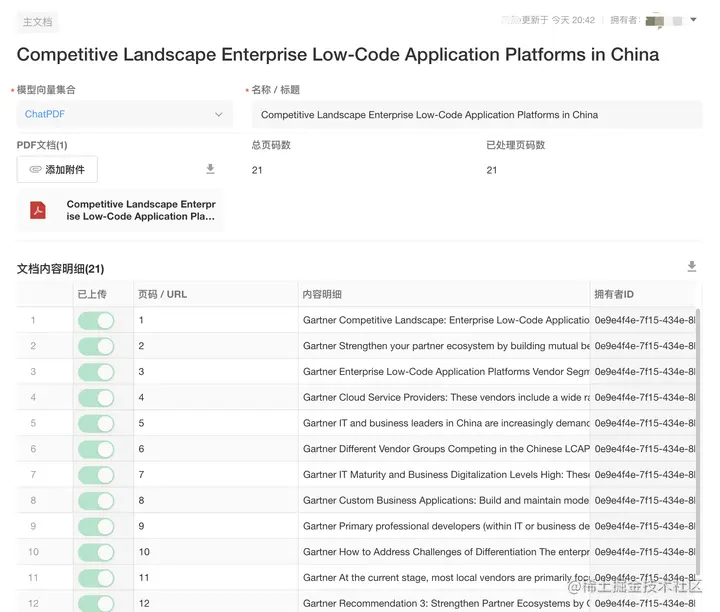Toggle uploaded switch for row 1
The width and height of the screenshot is (720, 612).
96,320
